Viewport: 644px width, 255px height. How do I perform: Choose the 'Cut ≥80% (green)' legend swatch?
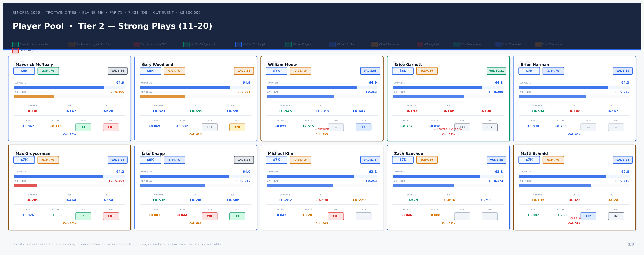click(456, 44)
